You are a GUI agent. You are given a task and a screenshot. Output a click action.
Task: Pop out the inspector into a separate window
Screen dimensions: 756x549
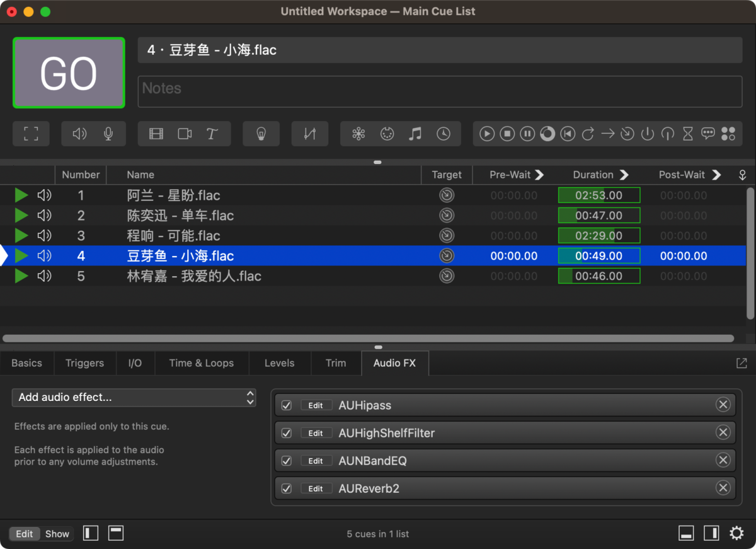pos(742,363)
